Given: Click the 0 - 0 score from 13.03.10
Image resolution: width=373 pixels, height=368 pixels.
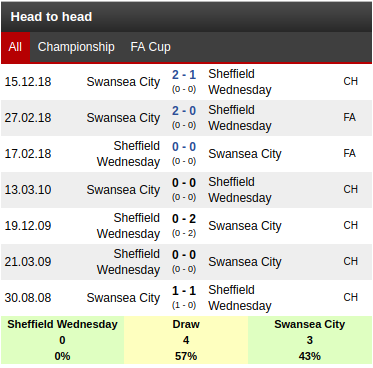Looking at the screenshot, I should 184,183.
